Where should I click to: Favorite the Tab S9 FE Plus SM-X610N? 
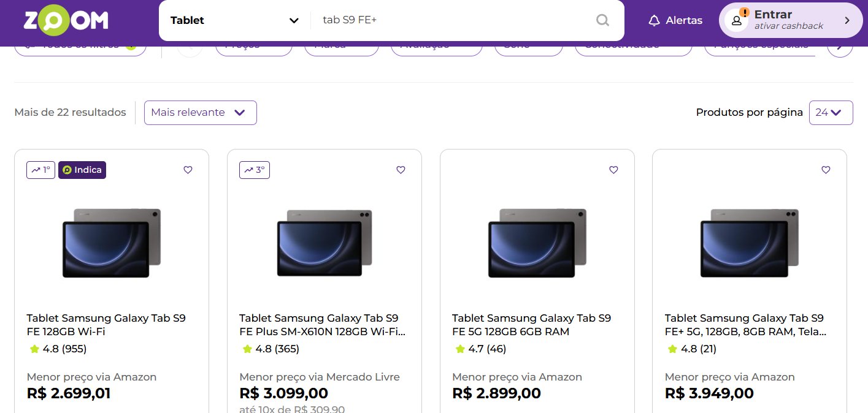point(401,170)
